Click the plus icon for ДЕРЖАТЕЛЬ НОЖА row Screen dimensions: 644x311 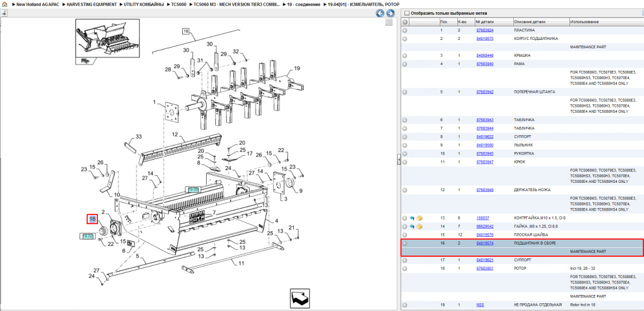(x=404, y=190)
